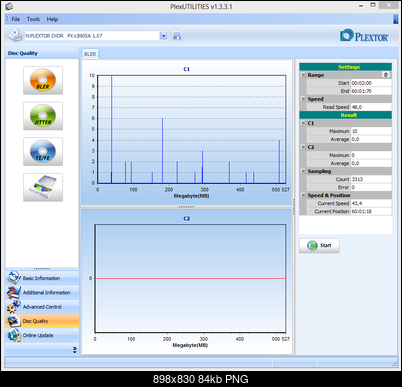Click the Read Speed value field
402x387 pixels.
(371, 107)
